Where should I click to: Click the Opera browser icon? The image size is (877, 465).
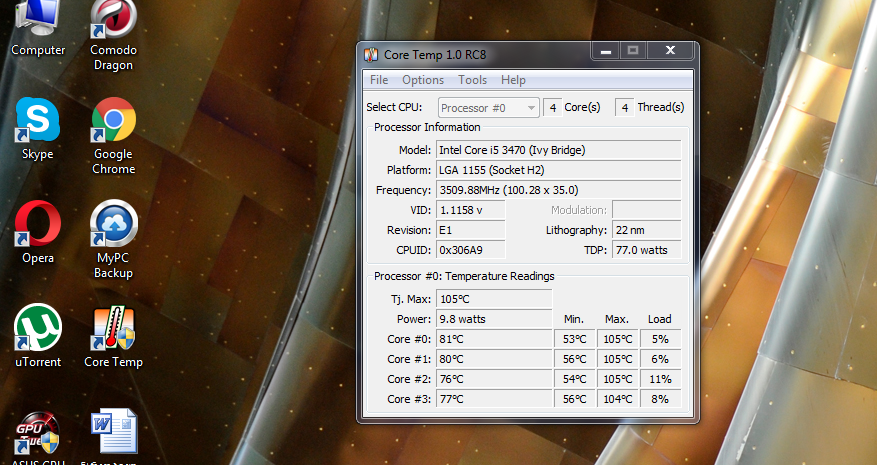pos(37,225)
